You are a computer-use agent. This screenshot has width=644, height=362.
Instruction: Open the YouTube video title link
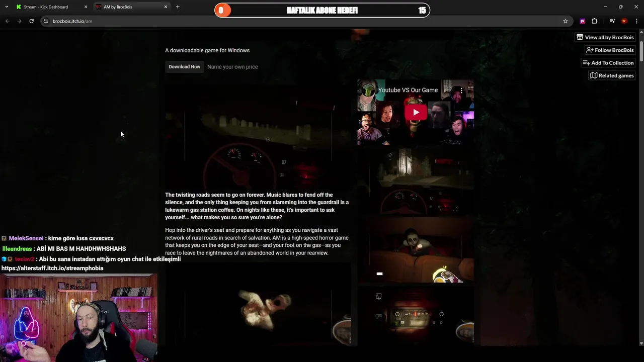click(408, 90)
